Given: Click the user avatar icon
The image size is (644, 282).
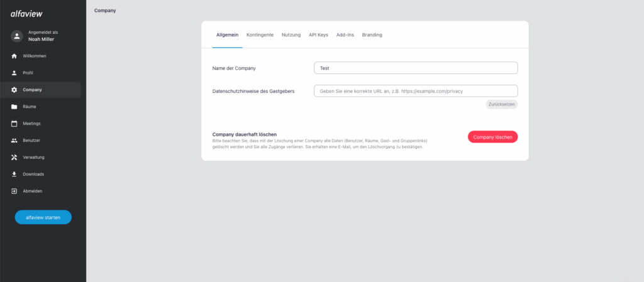Looking at the screenshot, I should click(x=17, y=36).
